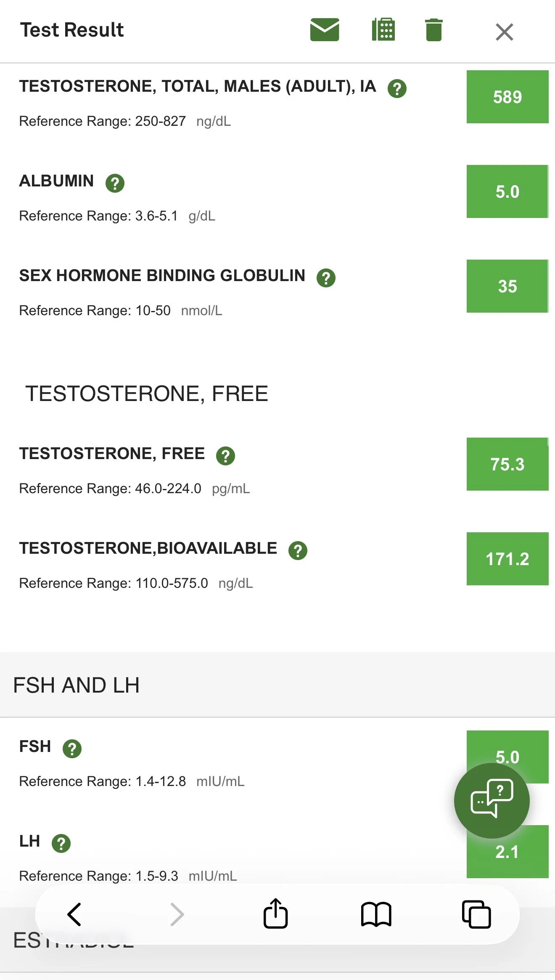This screenshot has width=555, height=980.
Task: Click the 589 testosterone total result box
Action: (507, 97)
